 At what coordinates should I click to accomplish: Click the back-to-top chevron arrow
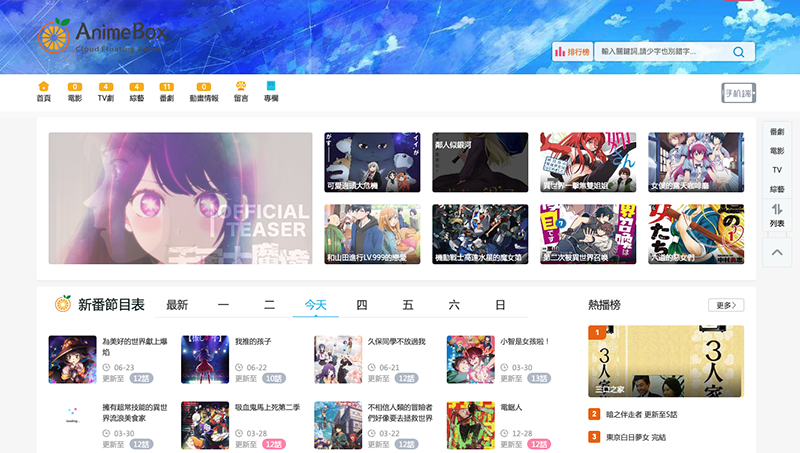(x=777, y=252)
